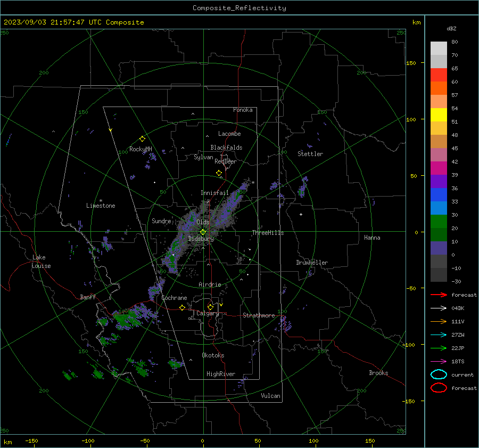The height and width of the screenshot is (448, 479).
Task: Click the Hanna city label
Action: tap(372, 238)
